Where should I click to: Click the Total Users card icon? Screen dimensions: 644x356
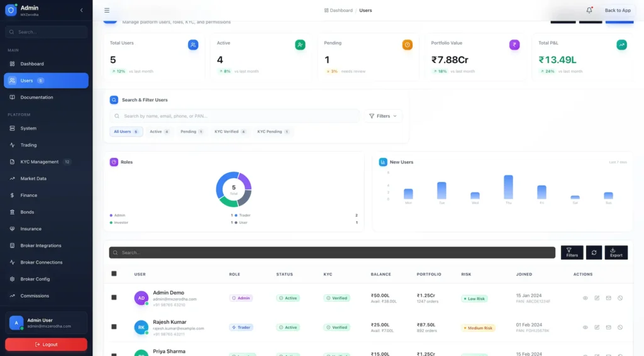click(x=193, y=45)
